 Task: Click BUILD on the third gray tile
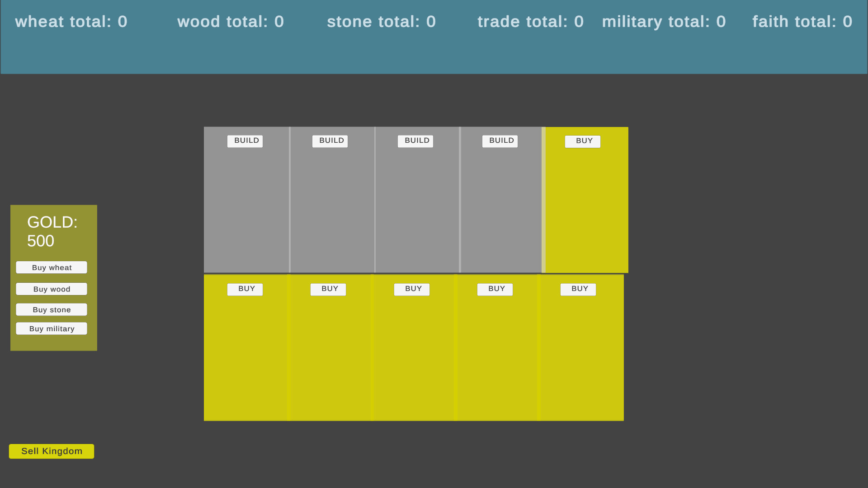[415, 141]
